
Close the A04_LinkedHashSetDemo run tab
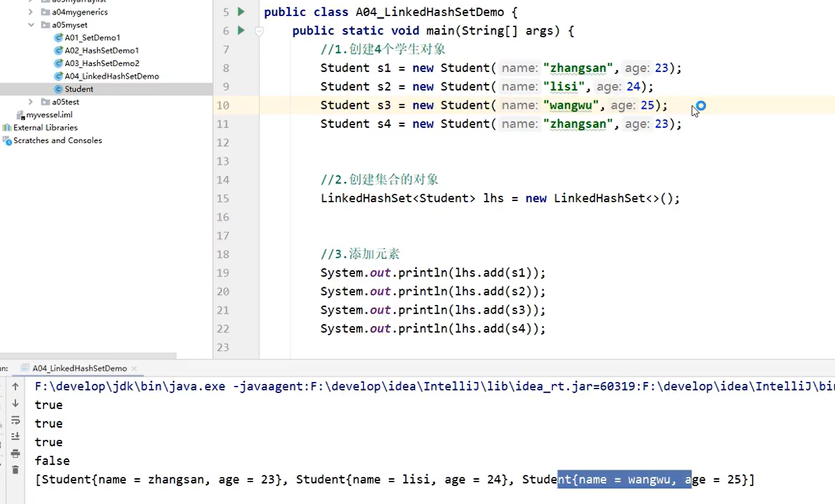[134, 369]
